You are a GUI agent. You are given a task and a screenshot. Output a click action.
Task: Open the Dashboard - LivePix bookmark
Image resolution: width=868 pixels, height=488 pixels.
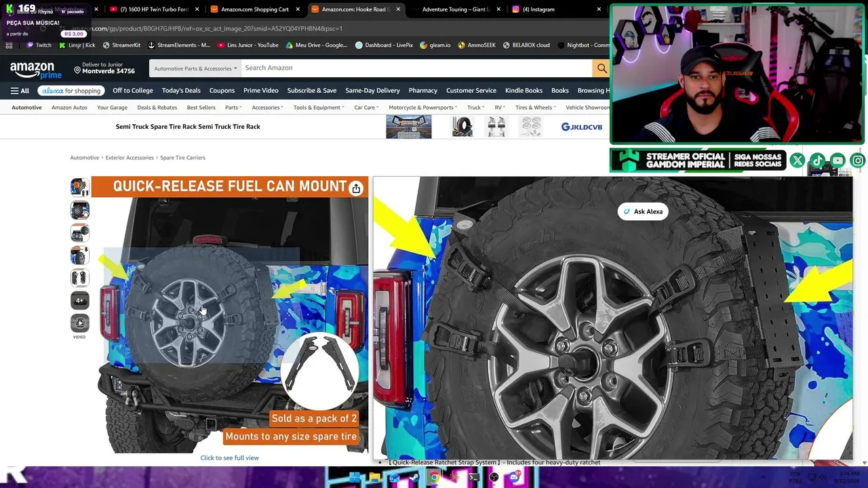tap(384, 45)
